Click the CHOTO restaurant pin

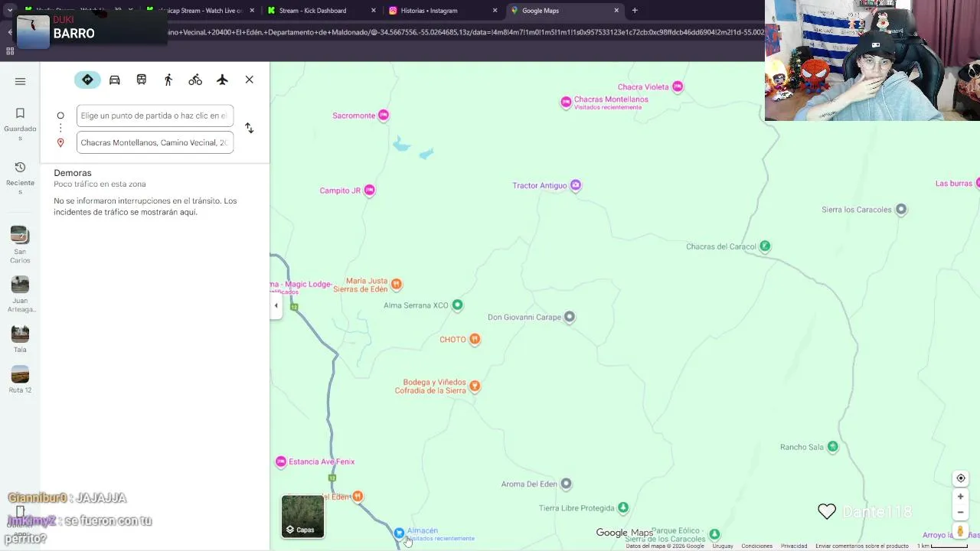pyautogui.click(x=475, y=339)
